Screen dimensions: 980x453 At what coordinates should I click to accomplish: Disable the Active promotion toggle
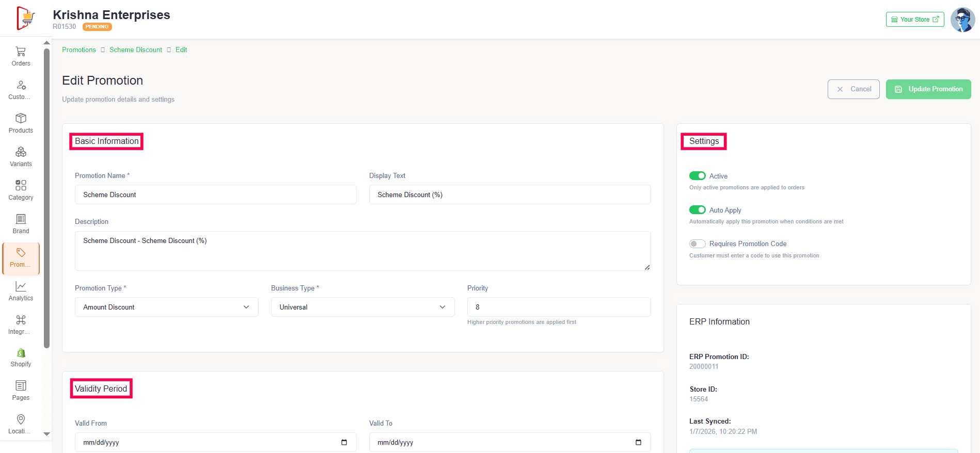pyautogui.click(x=697, y=176)
